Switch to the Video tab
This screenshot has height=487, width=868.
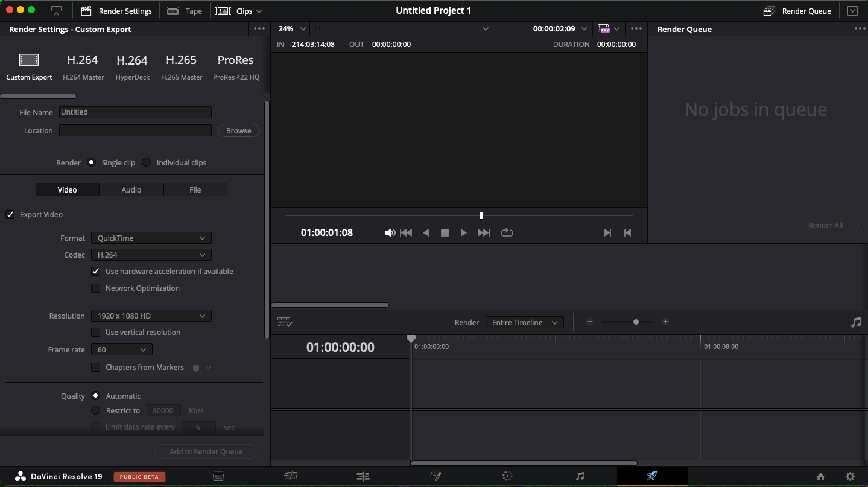pyautogui.click(x=68, y=189)
